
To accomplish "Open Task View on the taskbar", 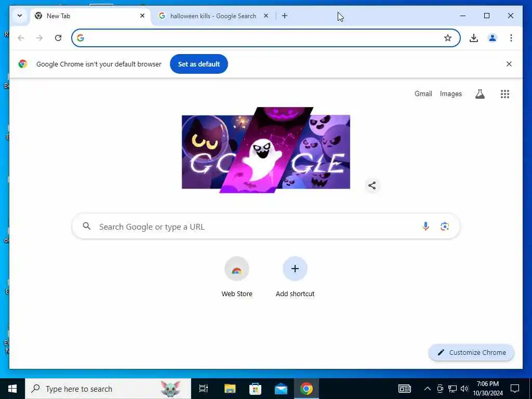I will 204,389.
